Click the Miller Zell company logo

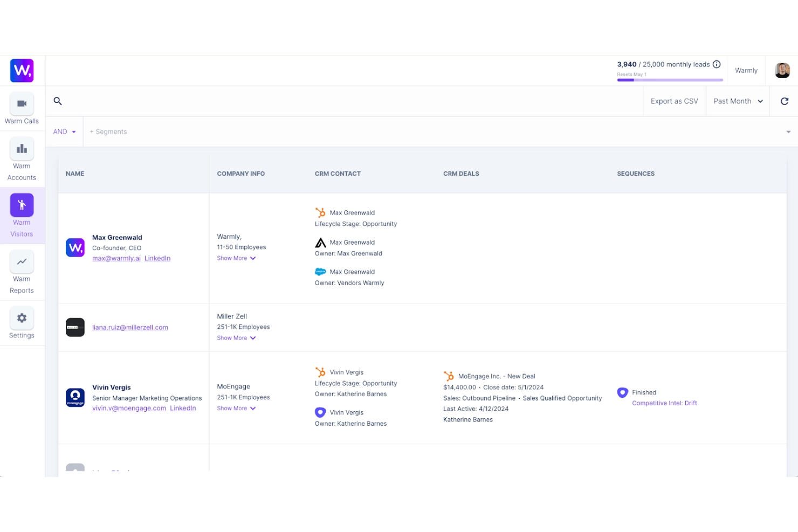(75, 327)
